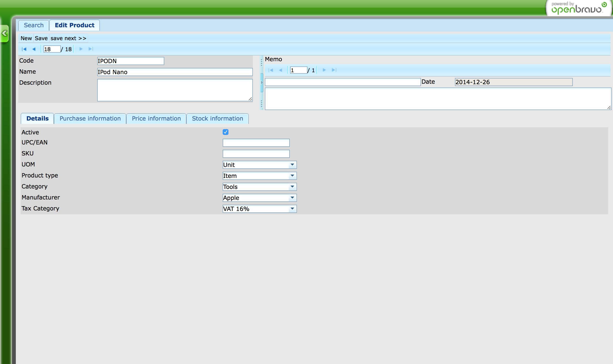Click the save next >> button
This screenshot has height=364, width=613.
pyautogui.click(x=68, y=38)
